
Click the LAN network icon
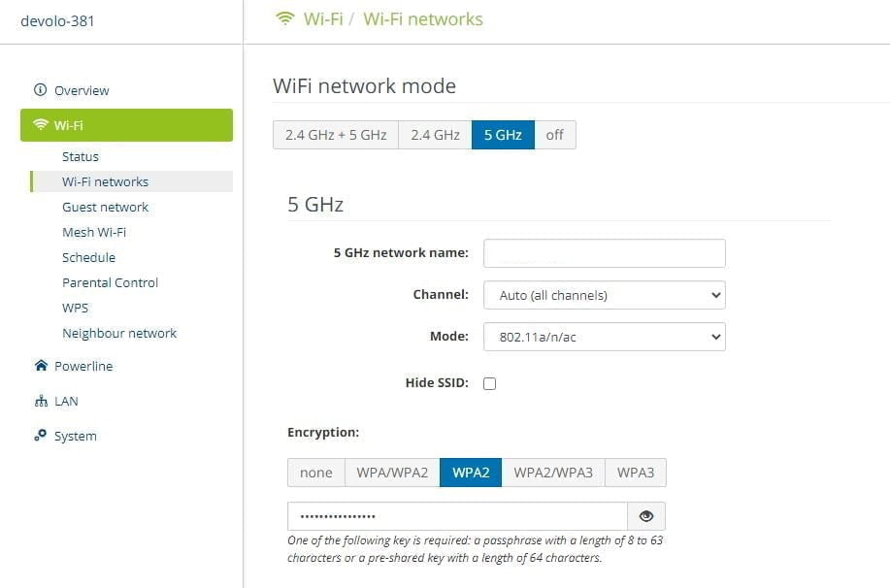pos(40,401)
